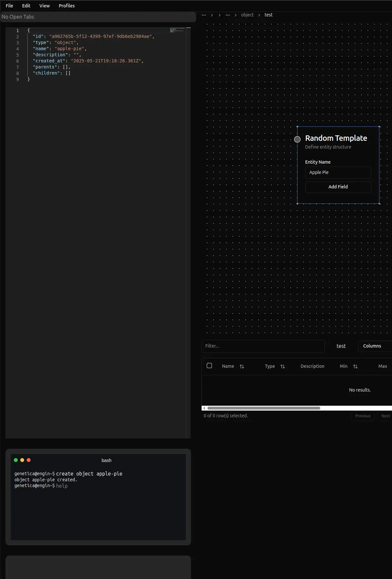Open the Profiles menu
Screen dimensions: 392x579
pos(67,6)
